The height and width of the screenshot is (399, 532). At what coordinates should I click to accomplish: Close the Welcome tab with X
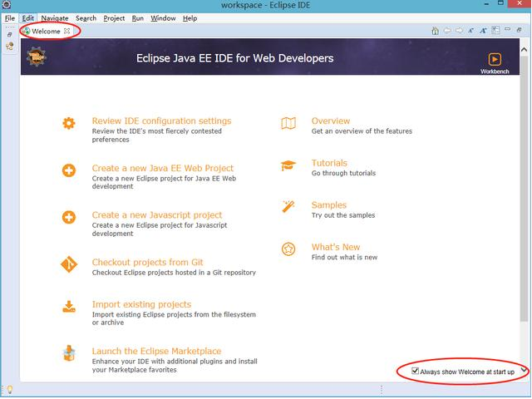coord(66,31)
